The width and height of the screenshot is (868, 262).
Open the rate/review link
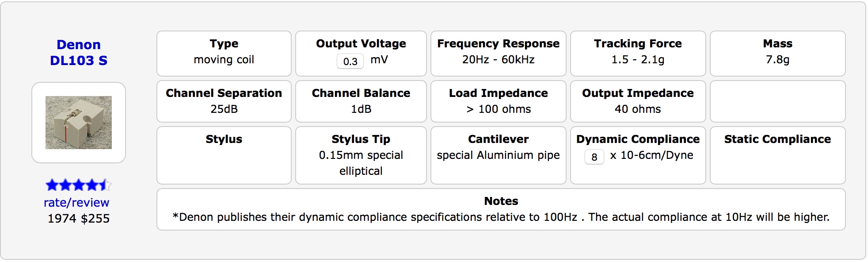(x=76, y=203)
